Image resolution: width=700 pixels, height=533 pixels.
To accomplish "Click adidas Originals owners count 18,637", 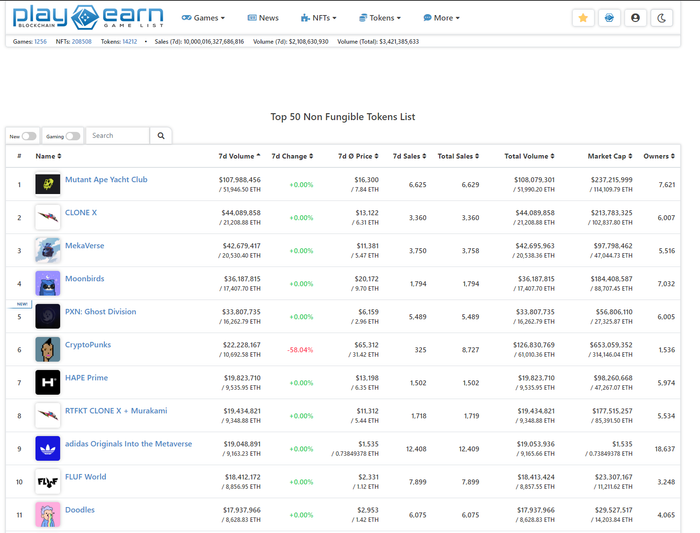I will pyautogui.click(x=665, y=449).
